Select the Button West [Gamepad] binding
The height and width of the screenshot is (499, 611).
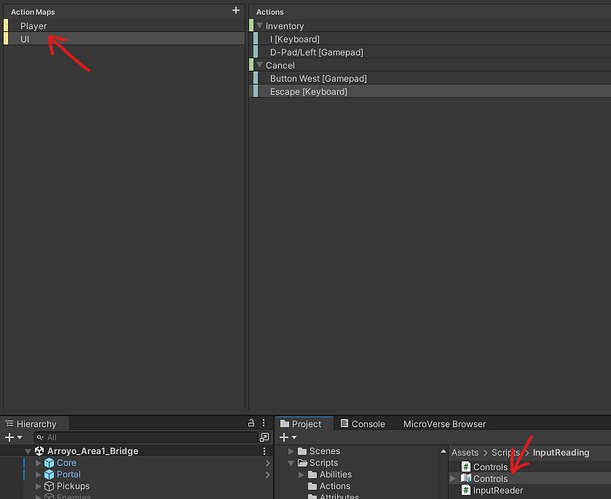(x=430, y=79)
